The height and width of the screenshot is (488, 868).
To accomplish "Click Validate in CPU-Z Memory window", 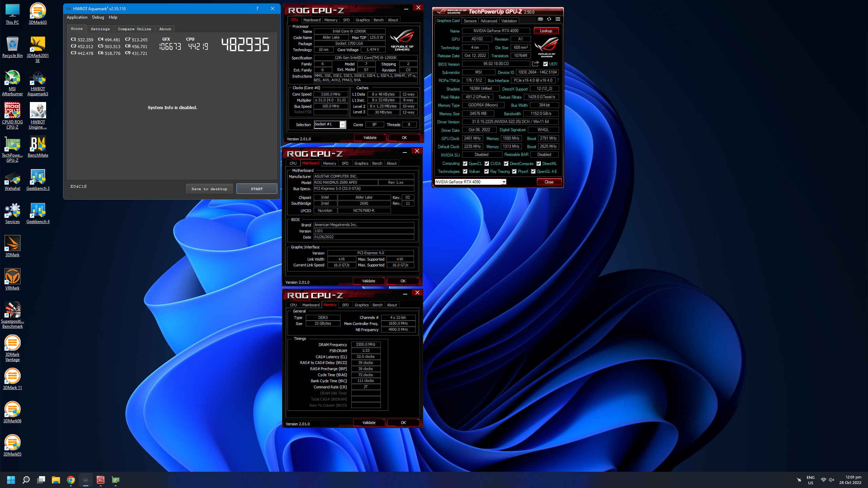I will point(369,423).
